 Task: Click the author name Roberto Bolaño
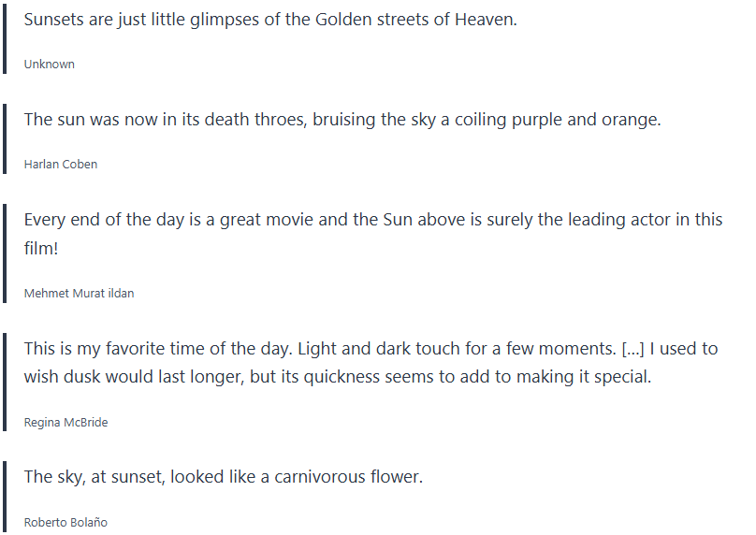(65, 523)
